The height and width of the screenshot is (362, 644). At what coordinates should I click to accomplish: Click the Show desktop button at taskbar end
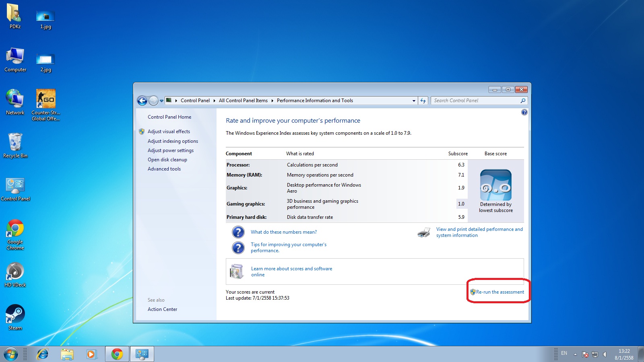pyautogui.click(x=641, y=354)
